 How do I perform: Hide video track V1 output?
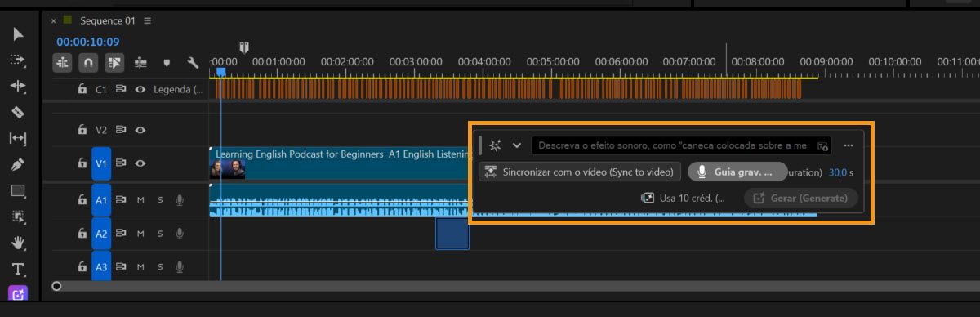(140, 163)
